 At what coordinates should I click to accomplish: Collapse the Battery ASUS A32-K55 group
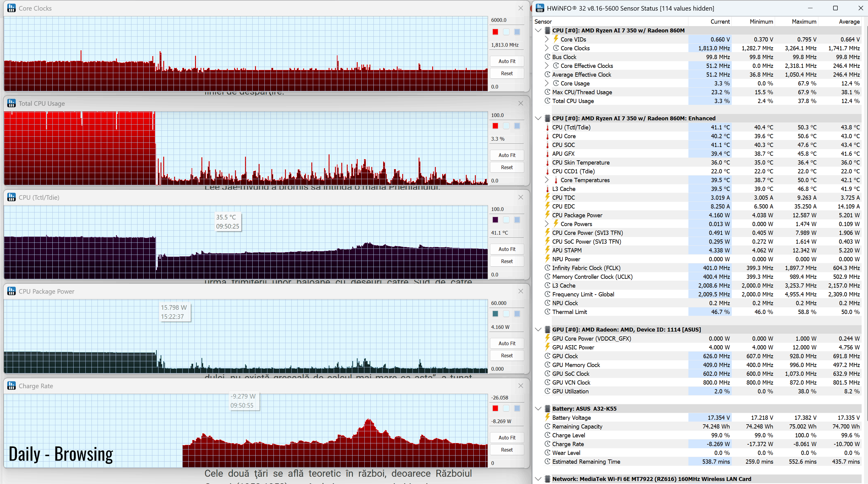click(x=538, y=409)
